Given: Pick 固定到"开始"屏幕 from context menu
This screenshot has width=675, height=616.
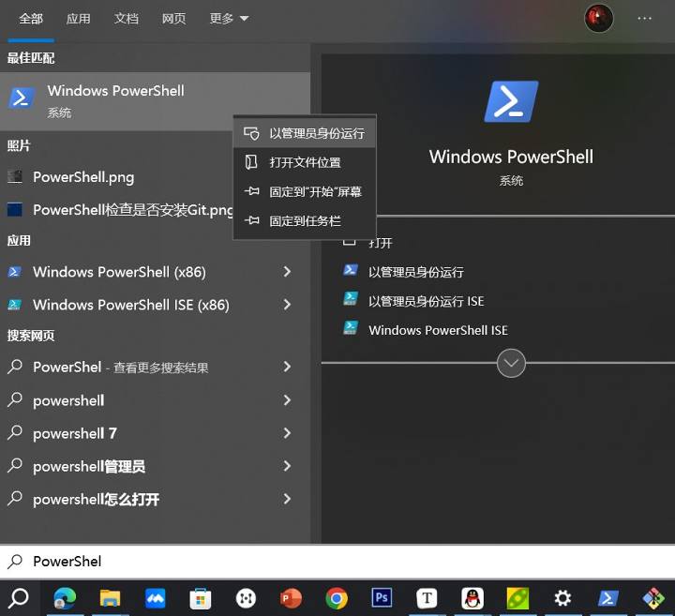Looking at the screenshot, I should click(305, 191).
